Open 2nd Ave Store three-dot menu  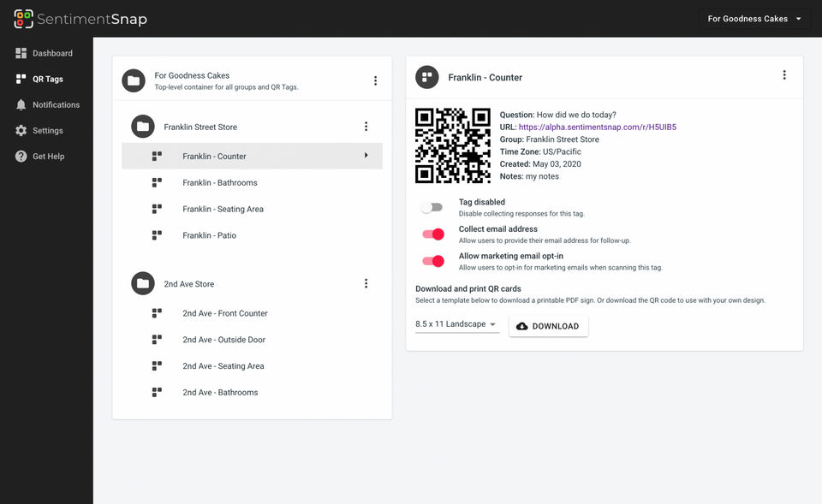tap(366, 284)
